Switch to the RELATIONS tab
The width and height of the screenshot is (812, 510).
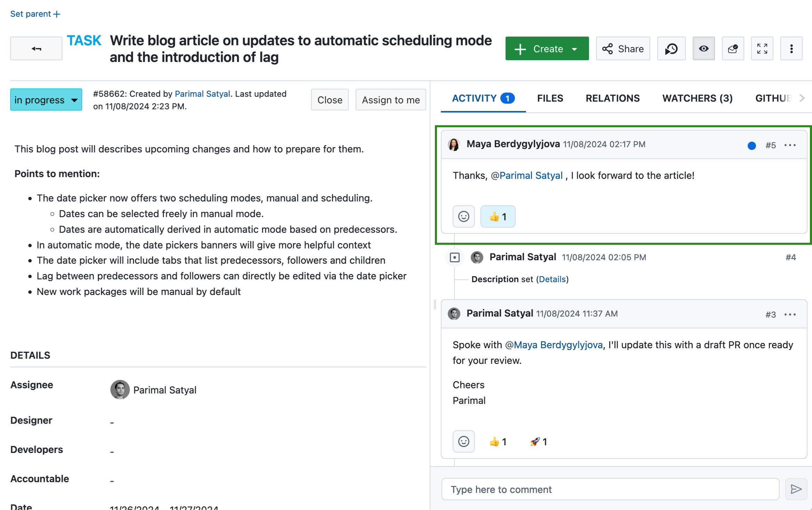613,98
